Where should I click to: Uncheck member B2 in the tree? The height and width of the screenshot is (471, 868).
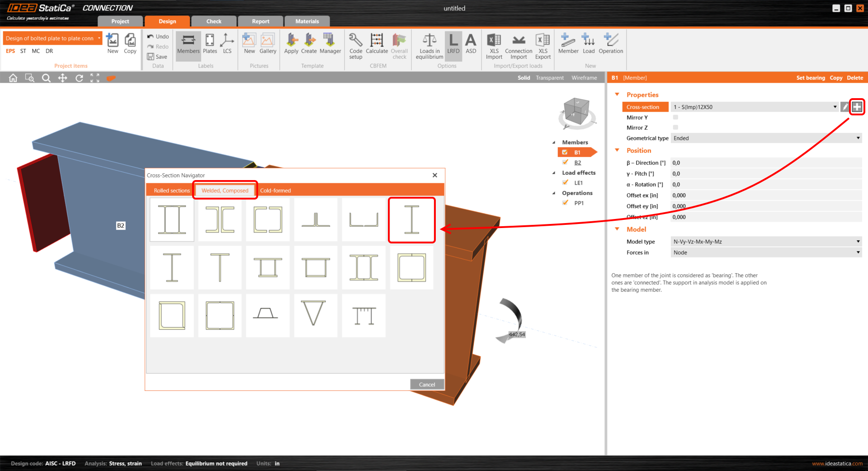pos(565,162)
